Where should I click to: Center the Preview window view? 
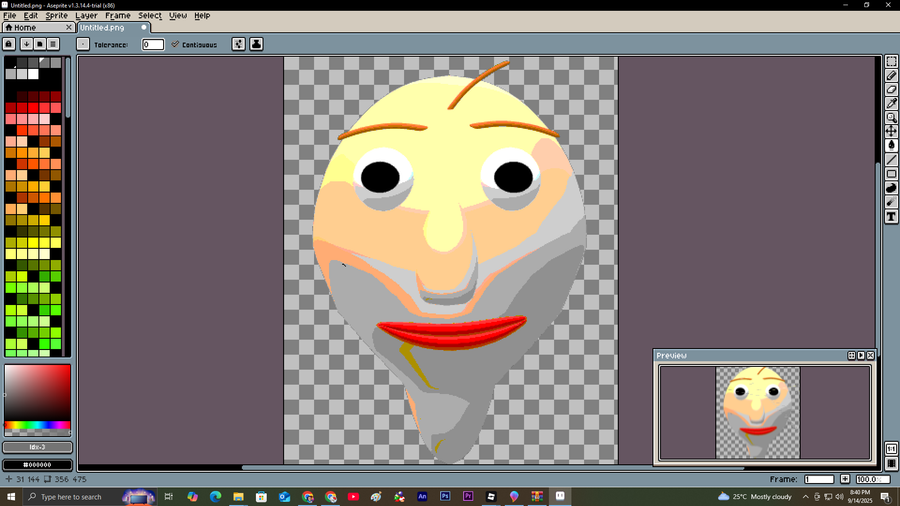click(x=851, y=356)
